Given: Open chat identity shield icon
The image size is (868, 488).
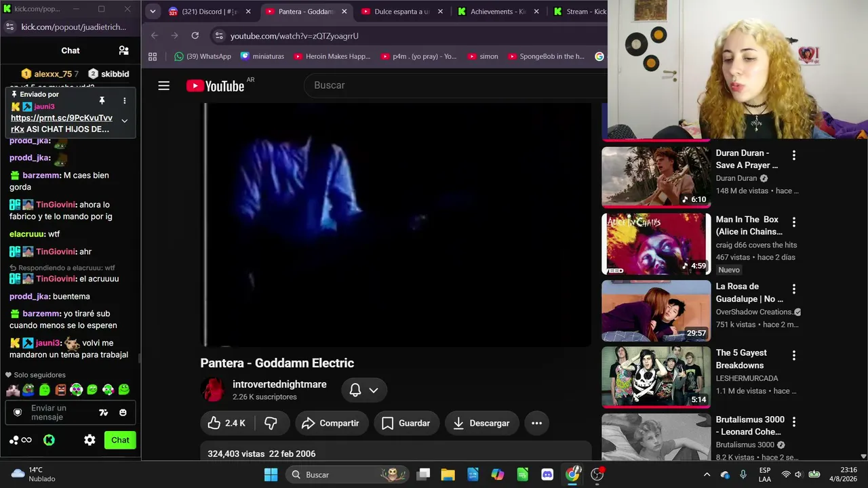Looking at the screenshot, I should pos(18,412).
